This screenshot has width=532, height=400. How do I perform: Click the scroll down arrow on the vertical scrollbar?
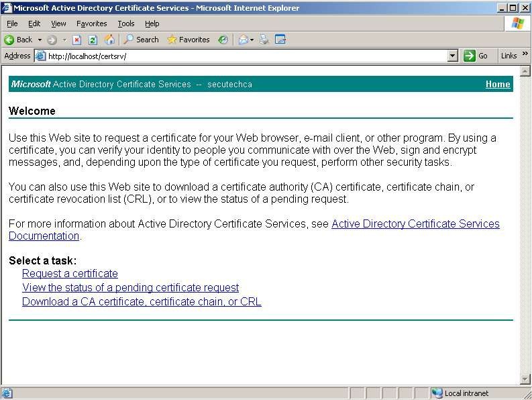tap(525, 379)
